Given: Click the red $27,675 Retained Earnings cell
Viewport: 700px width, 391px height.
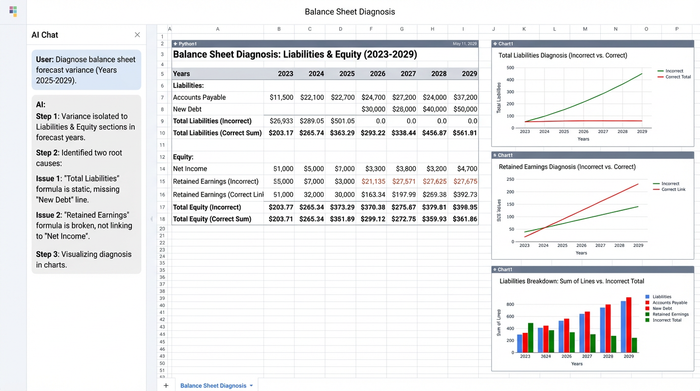Looking at the screenshot, I should [x=465, y=182].
